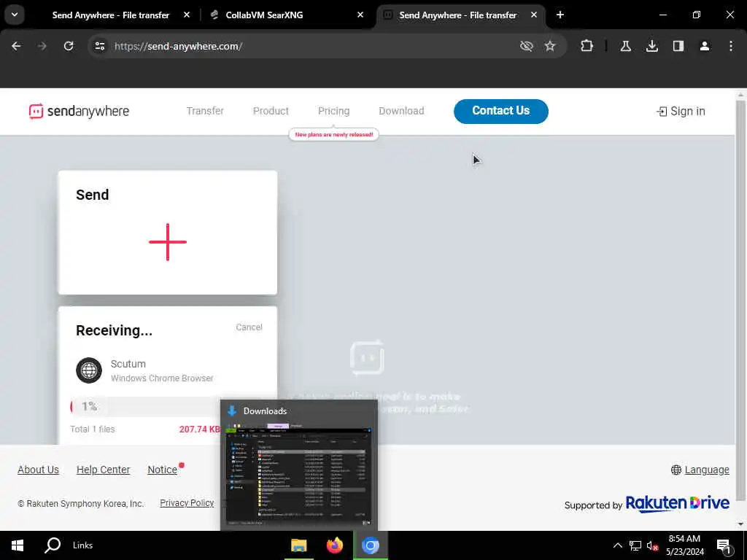Open Firefox from the taskbar

pyautogui.click(x=334, y=545)
